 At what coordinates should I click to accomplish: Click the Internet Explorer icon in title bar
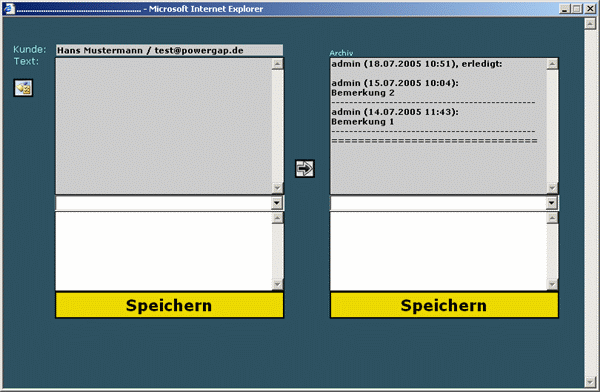click(x=9, y=8)
